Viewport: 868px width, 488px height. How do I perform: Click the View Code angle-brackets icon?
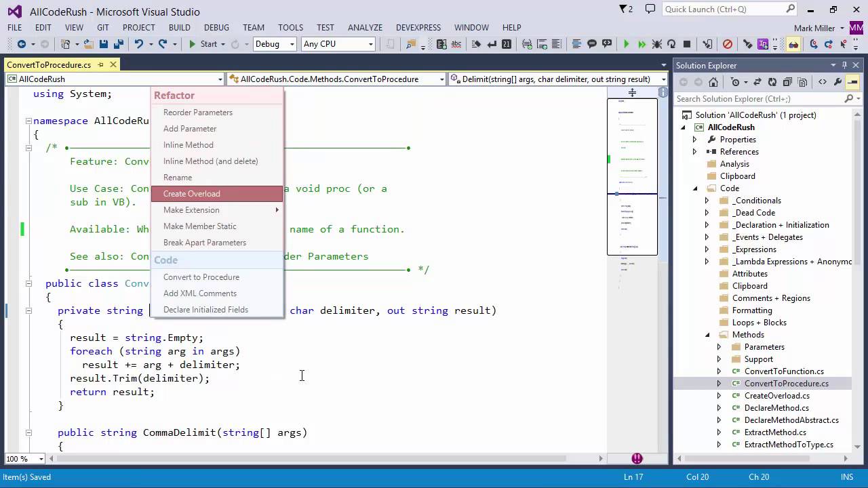coord(823,82)
